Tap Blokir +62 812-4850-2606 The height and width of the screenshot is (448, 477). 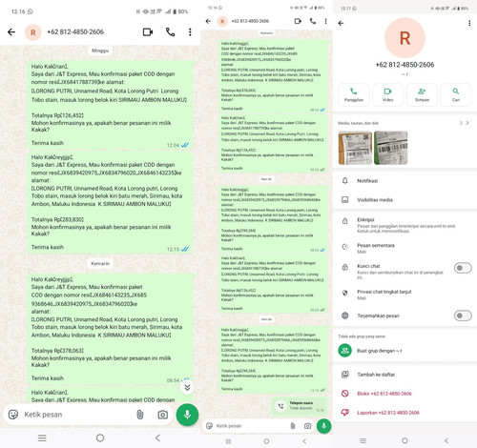pos(404,394)
